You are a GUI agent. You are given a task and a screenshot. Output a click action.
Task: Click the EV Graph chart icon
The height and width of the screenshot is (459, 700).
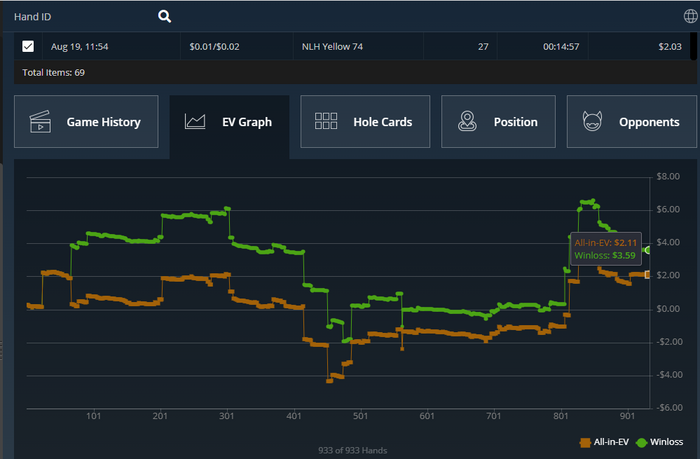[195, 121]
